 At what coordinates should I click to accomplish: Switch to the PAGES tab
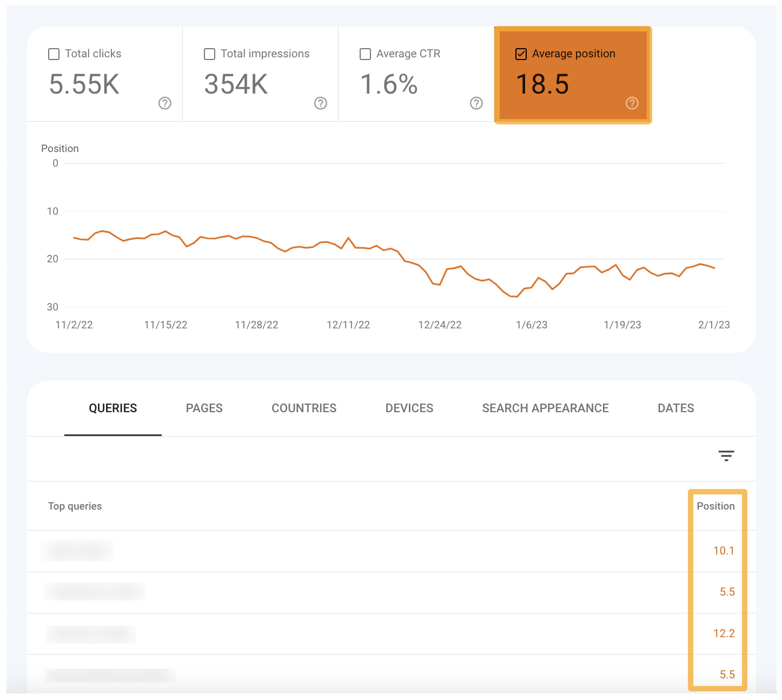(x=204, y=408)
